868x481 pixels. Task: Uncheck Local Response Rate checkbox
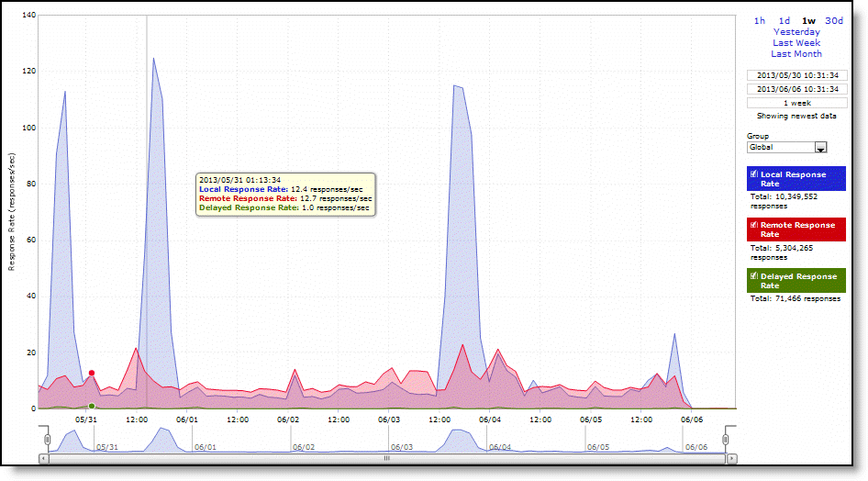(x=754, y=174)
